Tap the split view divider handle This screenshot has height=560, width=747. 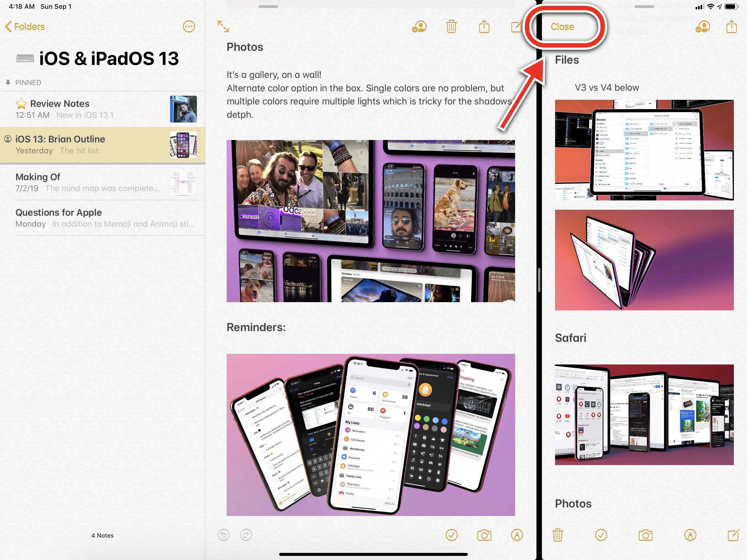[x=539, y=280]
